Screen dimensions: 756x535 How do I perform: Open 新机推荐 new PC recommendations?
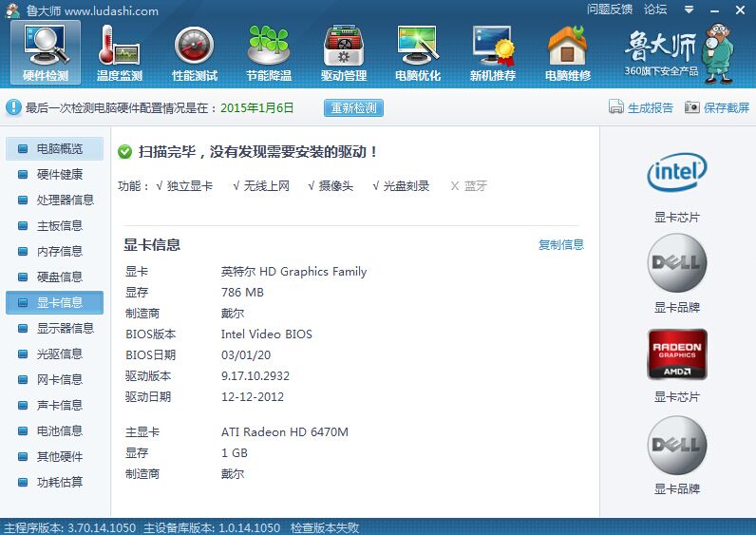pyautogui.click(x=493, y=53)
